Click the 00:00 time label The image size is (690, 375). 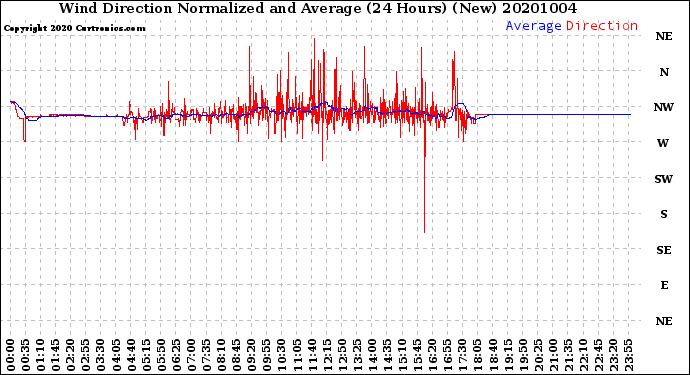11,355
